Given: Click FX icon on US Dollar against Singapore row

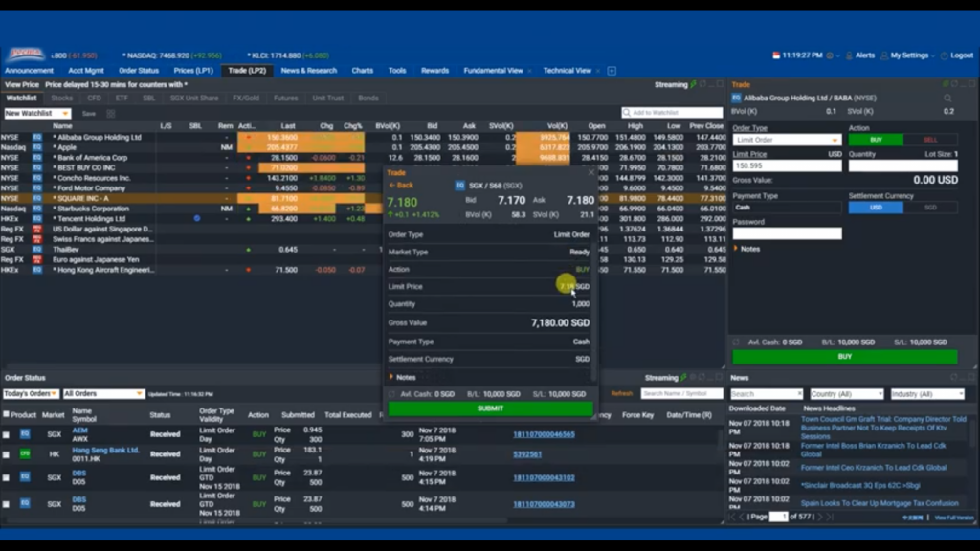Looking at the screenshot, I should [x=37, y=229].
